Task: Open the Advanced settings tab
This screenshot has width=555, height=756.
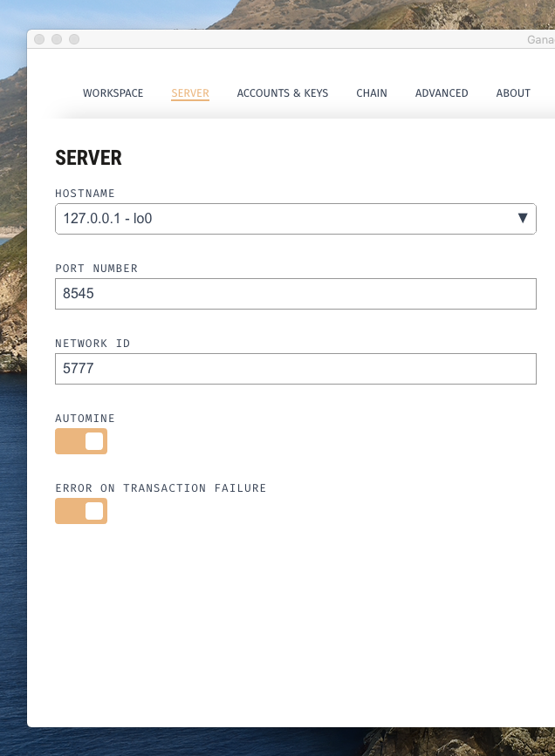Action: [x=442, y=93]
